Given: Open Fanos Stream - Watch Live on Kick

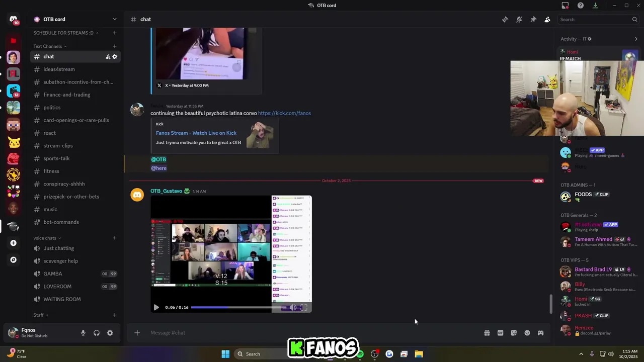Looking at the screenshot, I should click(x=196, y=133).
